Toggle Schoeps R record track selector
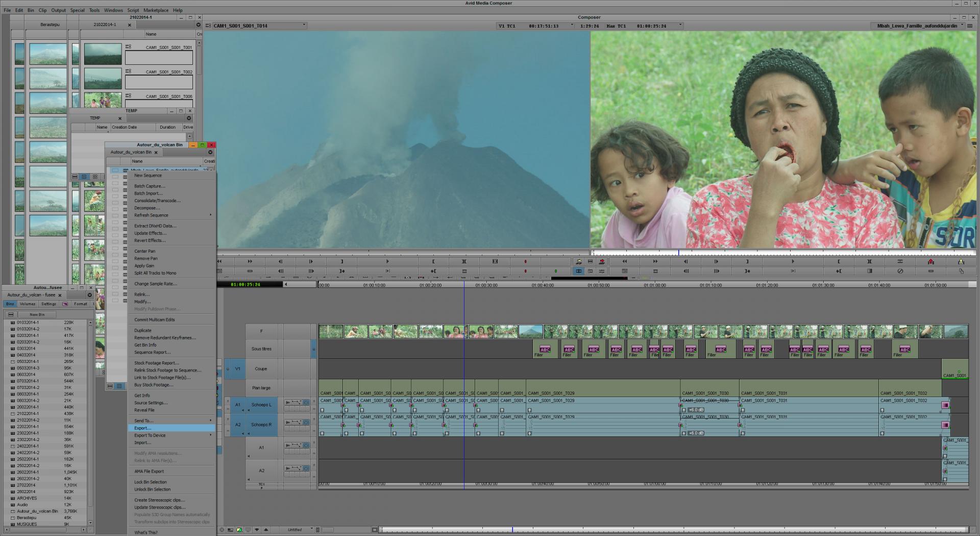 (261, 425)
